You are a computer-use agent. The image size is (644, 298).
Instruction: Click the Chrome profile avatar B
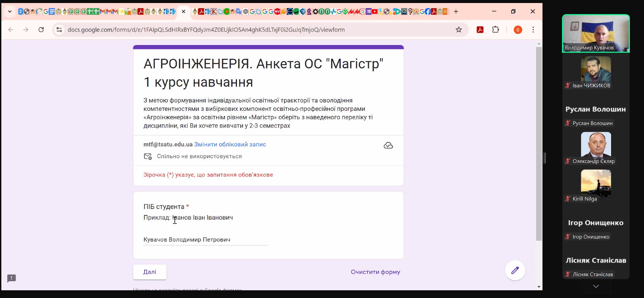[x=518, y=30]
